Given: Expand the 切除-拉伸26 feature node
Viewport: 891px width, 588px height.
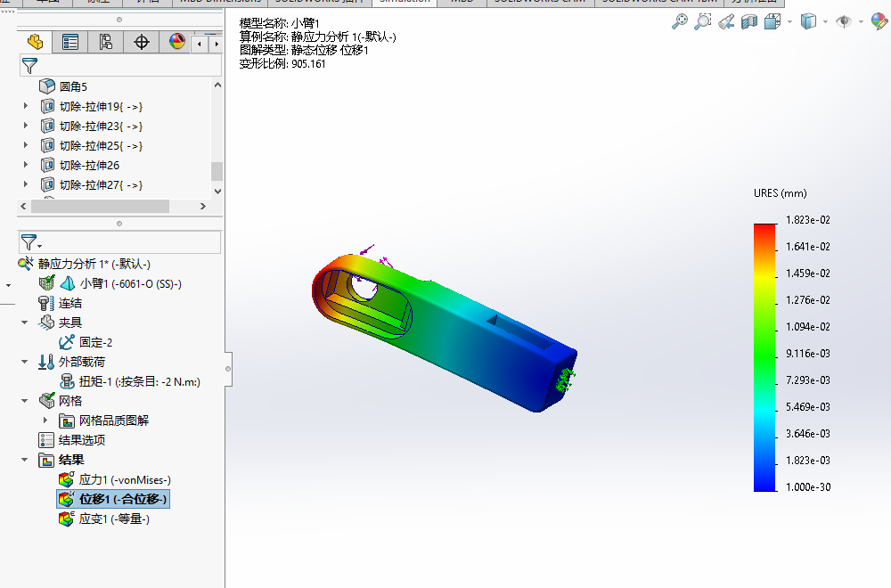Looking at the screenshot, I should (x=26, y=165).
